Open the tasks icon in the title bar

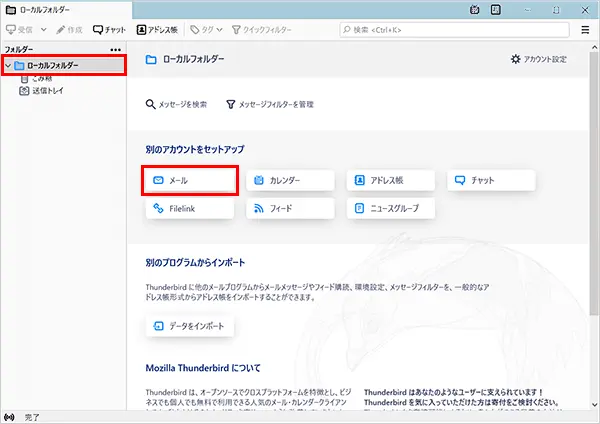click(496, 10)
